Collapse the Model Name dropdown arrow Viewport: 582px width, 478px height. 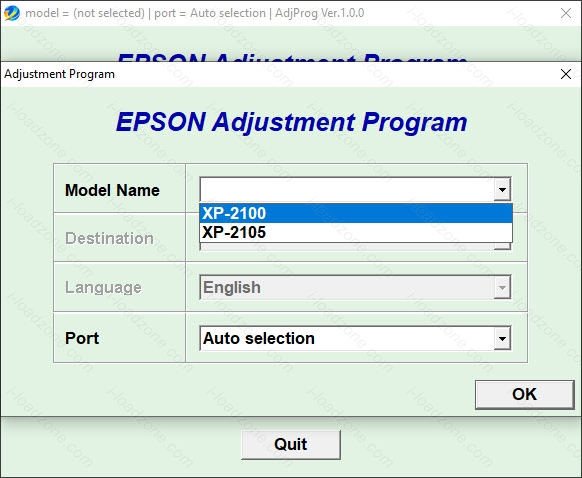click(x=502, y=190)
